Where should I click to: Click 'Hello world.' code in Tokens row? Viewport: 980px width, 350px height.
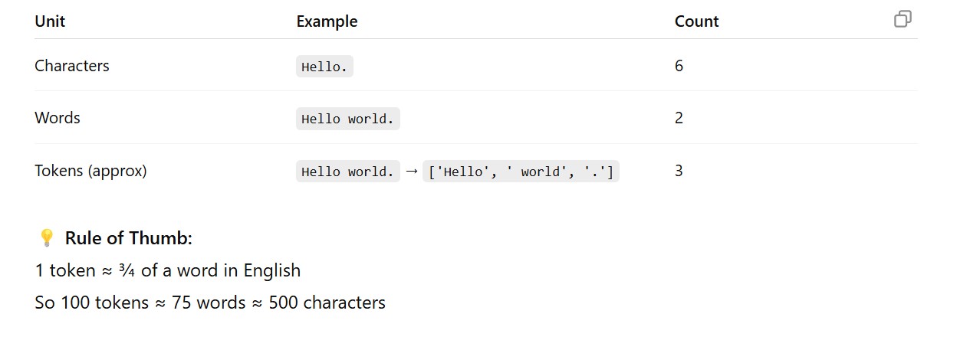[x=347, y=172]
